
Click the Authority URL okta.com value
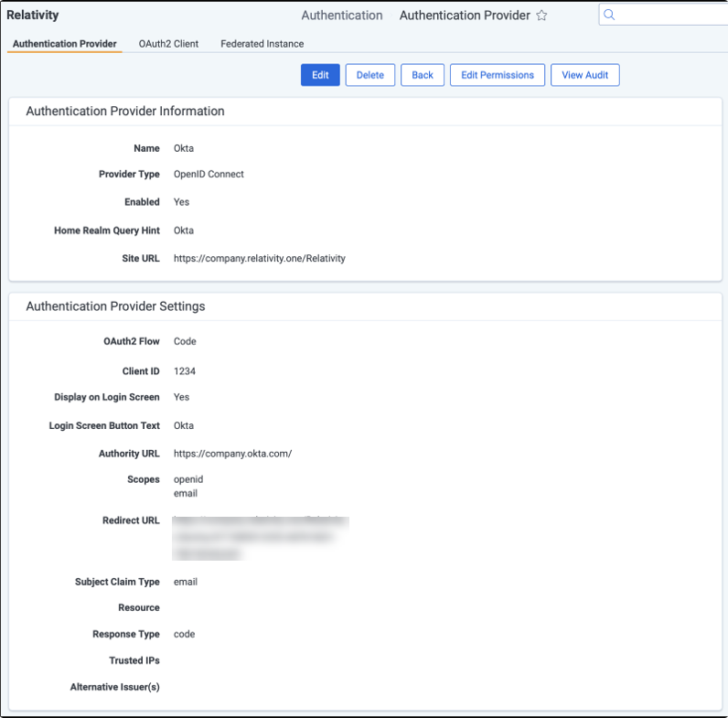232,454
